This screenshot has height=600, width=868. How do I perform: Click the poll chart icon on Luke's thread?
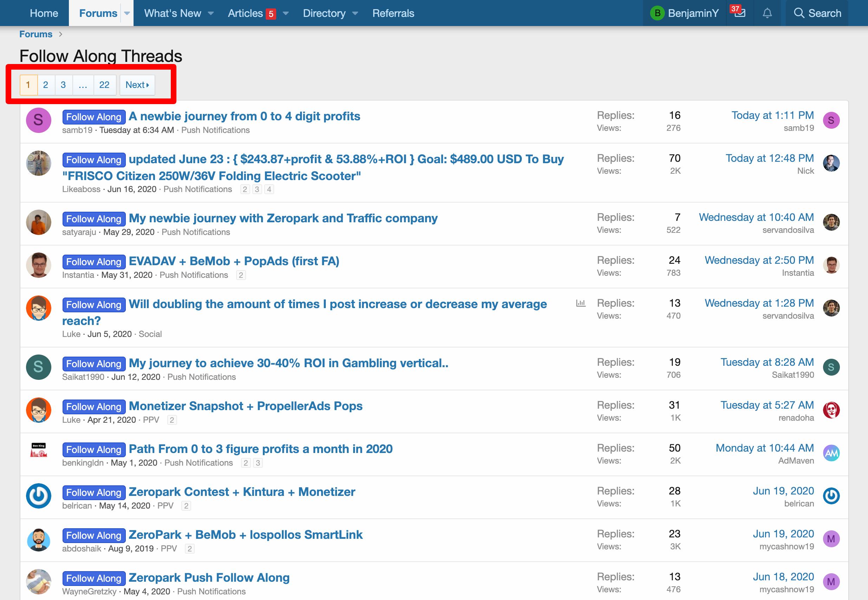point(581,303)
